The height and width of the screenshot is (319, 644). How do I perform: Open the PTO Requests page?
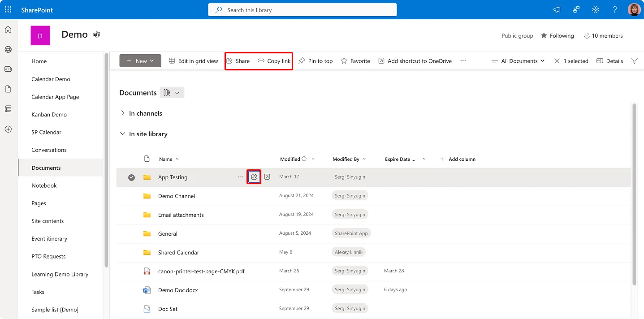[48, 256]
